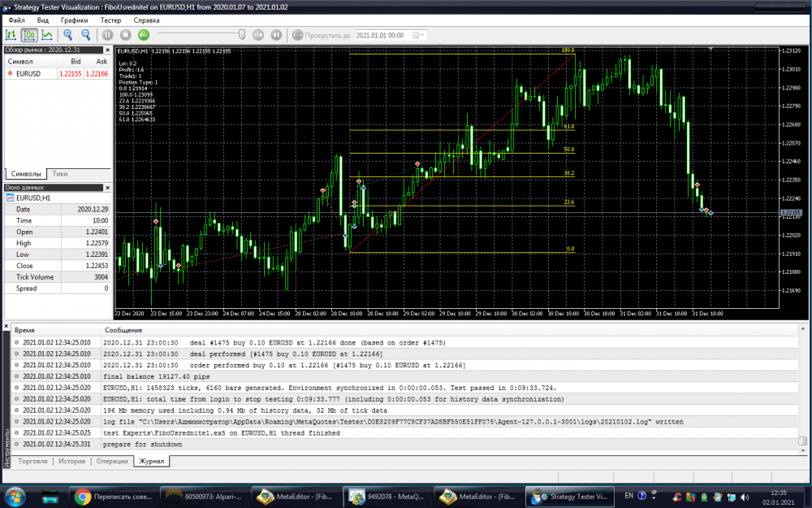Select the 'thread finished' log entry
Screen dimensions: 812x508
click(x=404, y=433)
